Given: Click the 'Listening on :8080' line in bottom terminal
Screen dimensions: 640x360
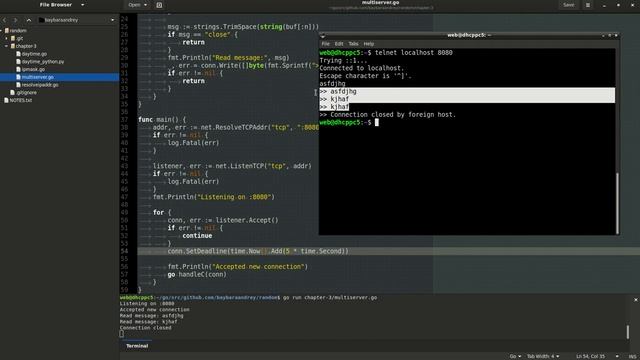Looking at the screenshot, I should pos(147,304).
